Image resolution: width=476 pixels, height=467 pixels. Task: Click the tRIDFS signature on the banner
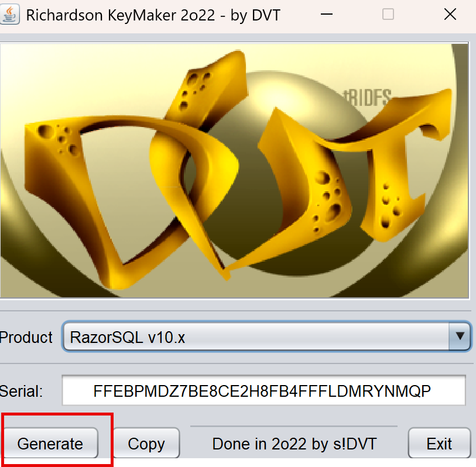click(x=367, y=97)
